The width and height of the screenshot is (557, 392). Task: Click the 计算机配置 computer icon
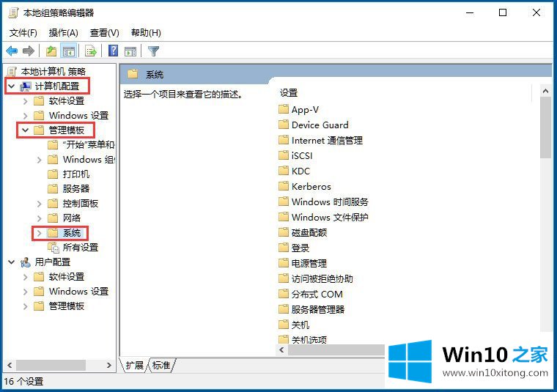point(25,86)
